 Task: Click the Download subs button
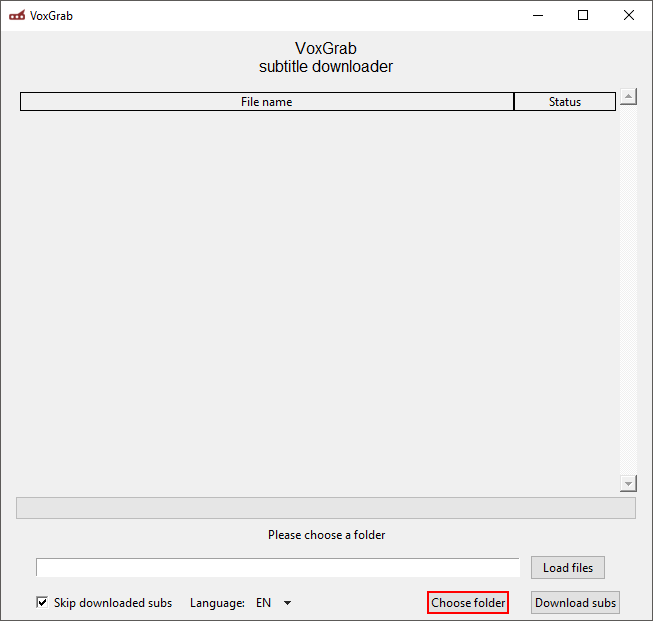575,603
